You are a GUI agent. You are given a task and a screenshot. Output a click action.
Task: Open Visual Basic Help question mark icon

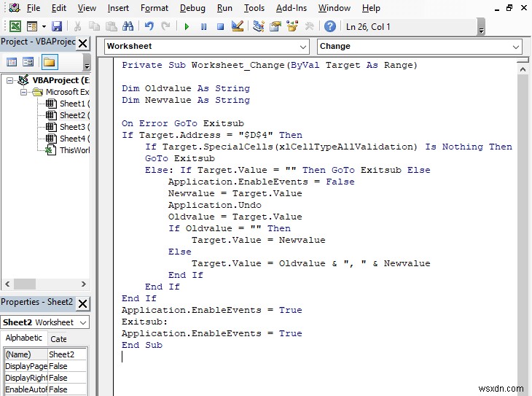(x=330, y=26)
